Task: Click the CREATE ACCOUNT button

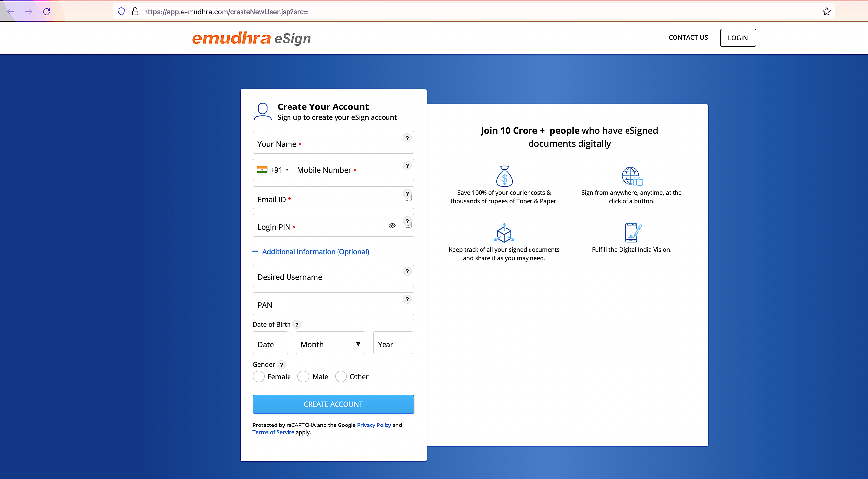Action: click(x=334, y=404)
